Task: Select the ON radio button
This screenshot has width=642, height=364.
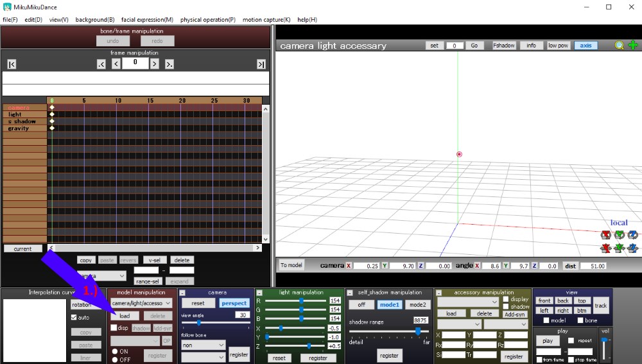Action: [115, 351]
